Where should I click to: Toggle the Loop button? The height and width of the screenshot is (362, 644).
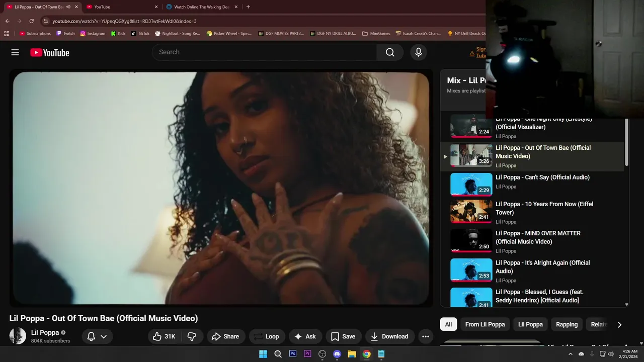tap(266, 336)
